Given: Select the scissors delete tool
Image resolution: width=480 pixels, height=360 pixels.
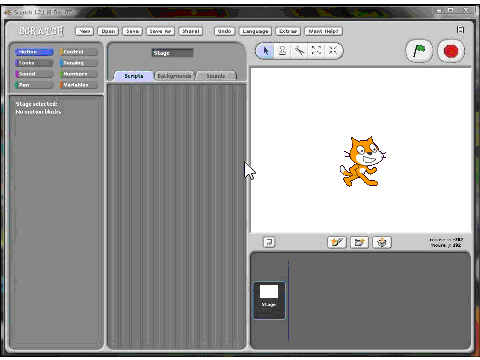Looking at the screenshot, I should tap(299, 51).
